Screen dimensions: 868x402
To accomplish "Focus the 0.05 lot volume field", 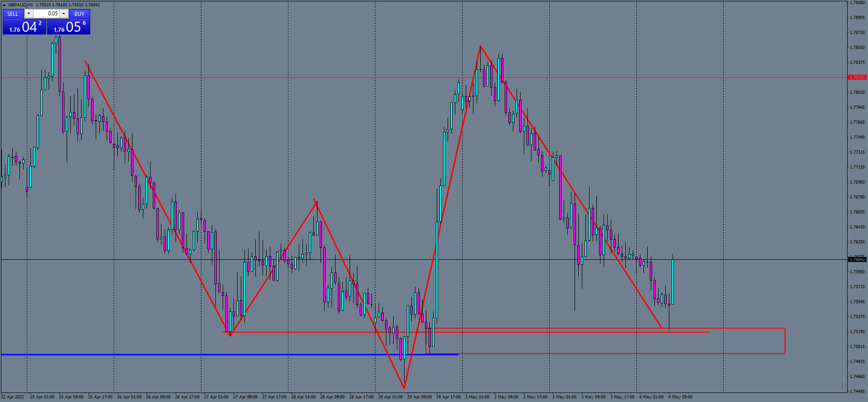I will [46, 14].
